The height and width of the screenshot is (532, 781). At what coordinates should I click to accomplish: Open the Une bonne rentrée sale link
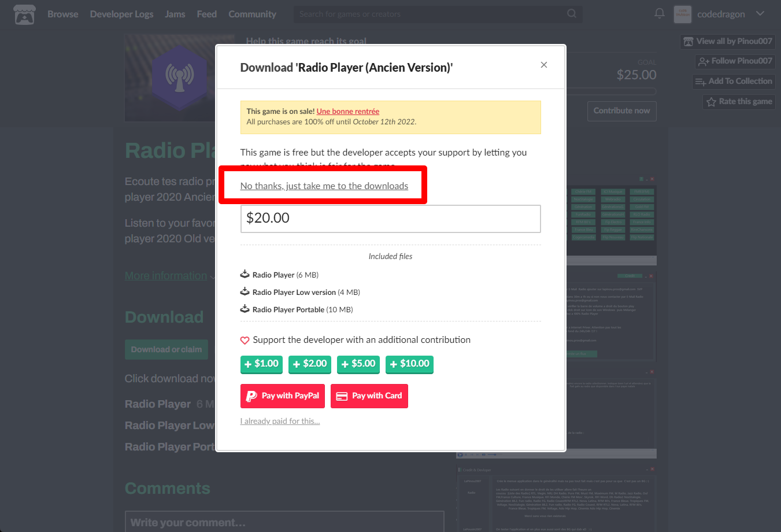coord(348,111)
